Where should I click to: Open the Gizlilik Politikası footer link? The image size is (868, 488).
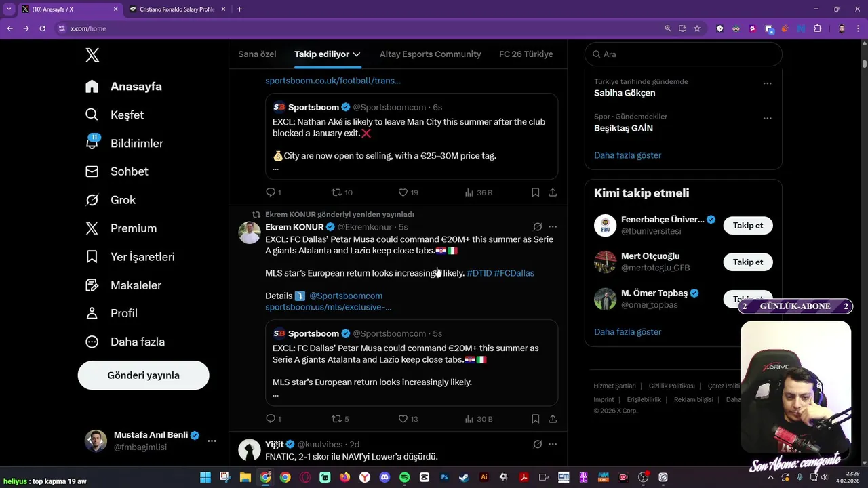tap(671, 386)
